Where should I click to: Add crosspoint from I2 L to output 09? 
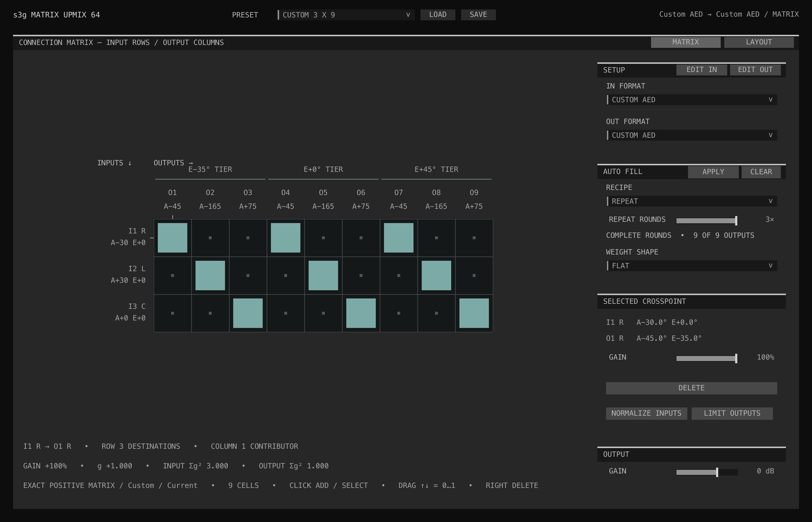coord(474,275)
